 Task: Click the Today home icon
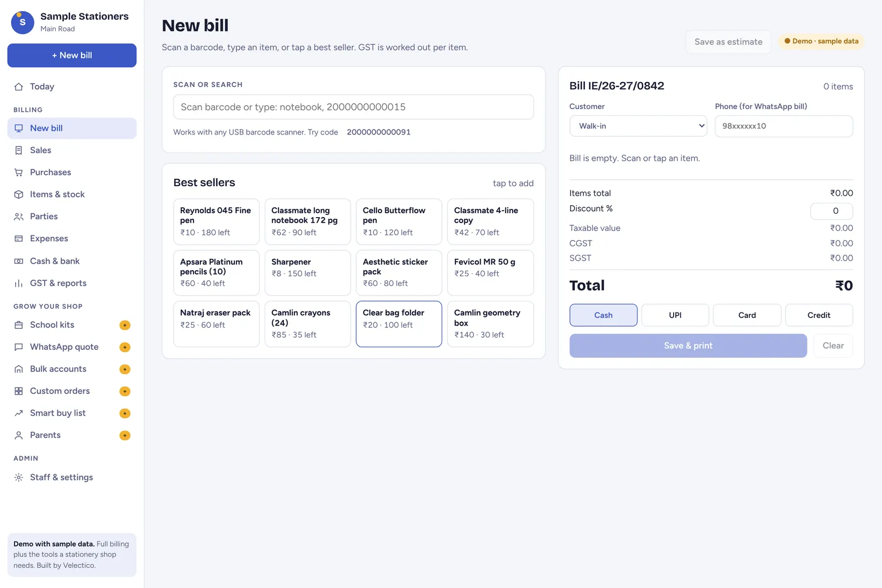pos(19,87)
